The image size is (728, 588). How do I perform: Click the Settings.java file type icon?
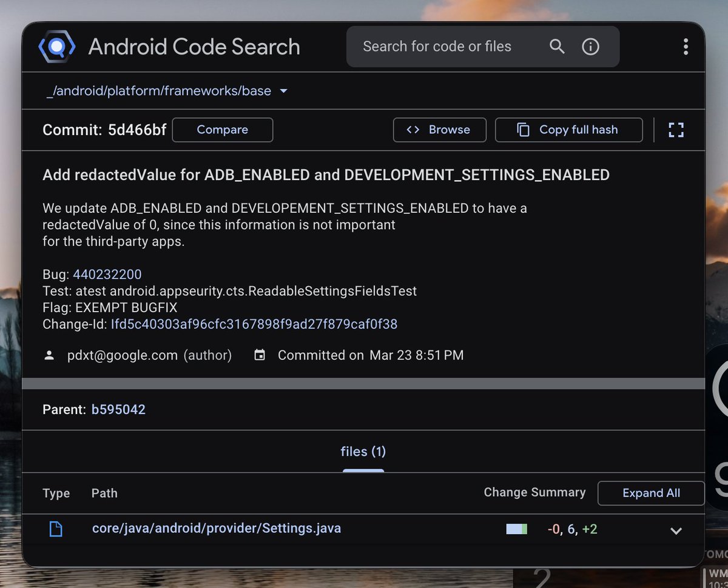(x=56, y=529)
